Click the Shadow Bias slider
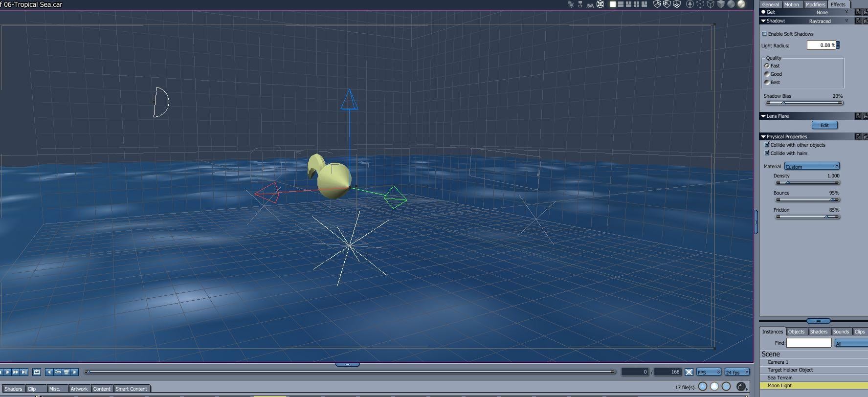This screenshot has height=397, width=868. pos(804,103)
